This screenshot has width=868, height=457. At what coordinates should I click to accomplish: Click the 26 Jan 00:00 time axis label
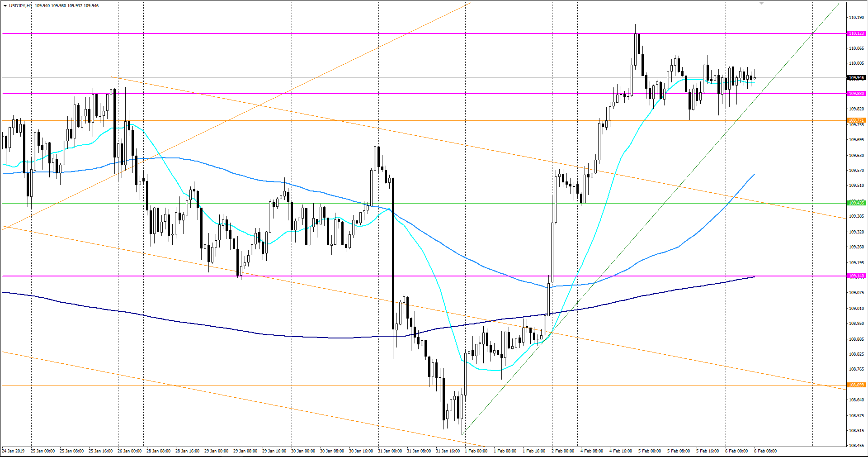click(130, 451)
